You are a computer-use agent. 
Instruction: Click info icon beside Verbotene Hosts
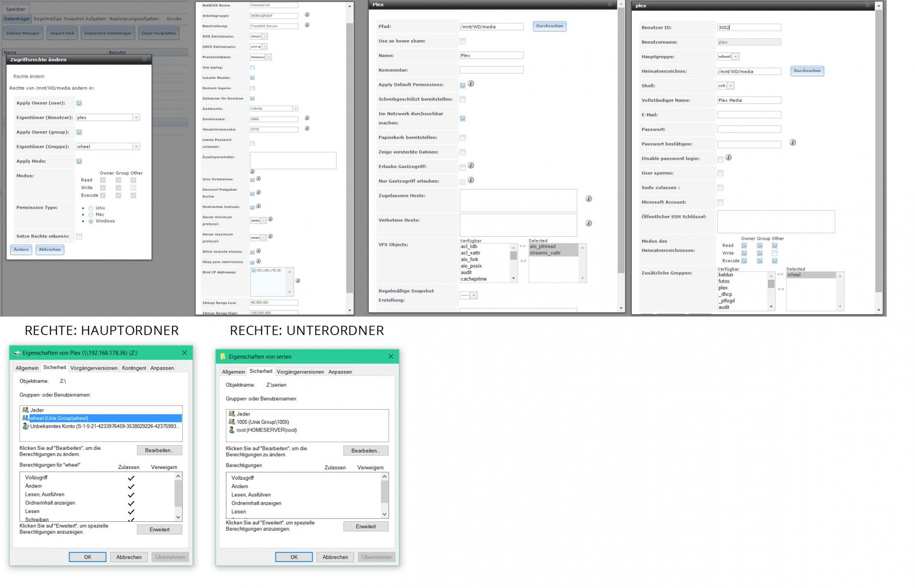point(589,223)
